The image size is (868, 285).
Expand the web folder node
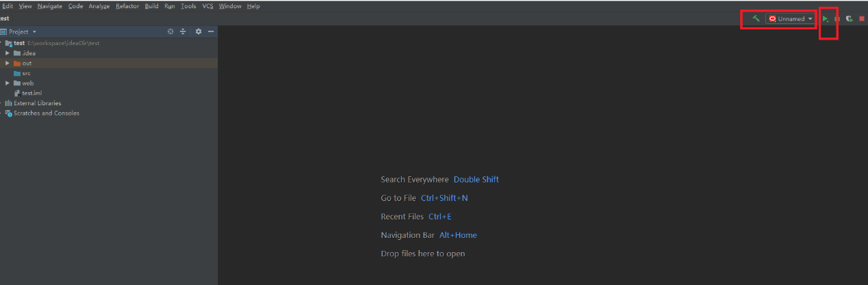[x=8, y=83]
